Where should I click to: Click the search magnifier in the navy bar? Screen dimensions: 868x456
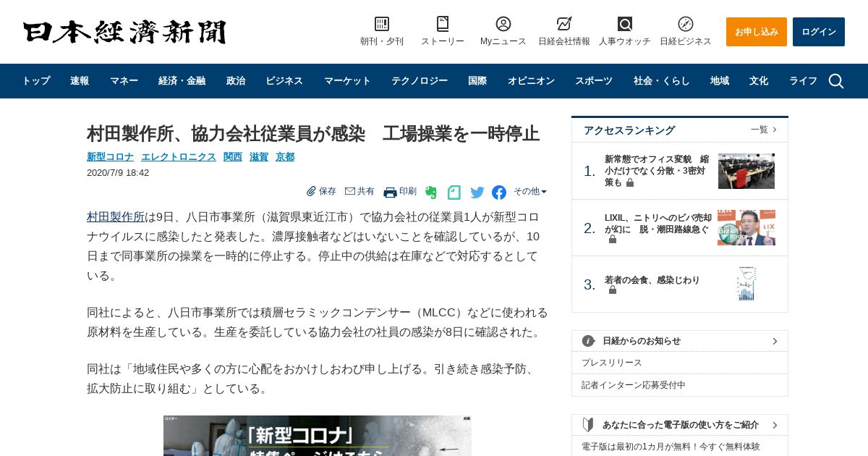click(x=836, y=81)
